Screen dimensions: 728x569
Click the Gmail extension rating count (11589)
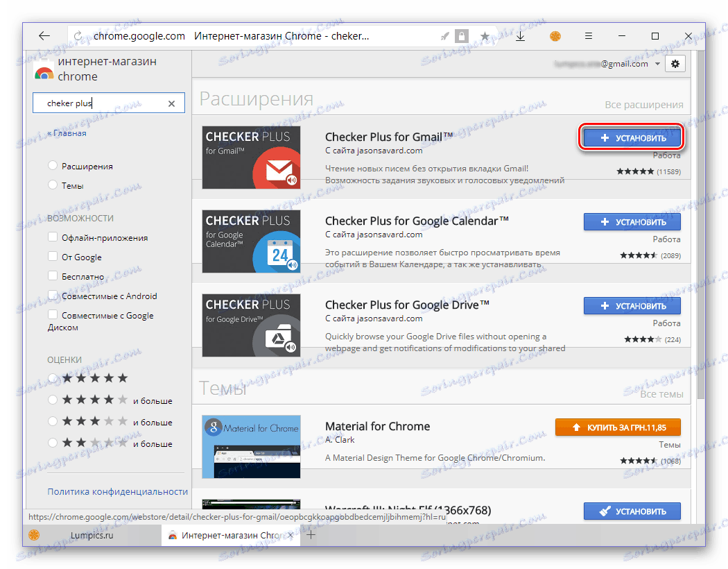(x=668, y=172)
